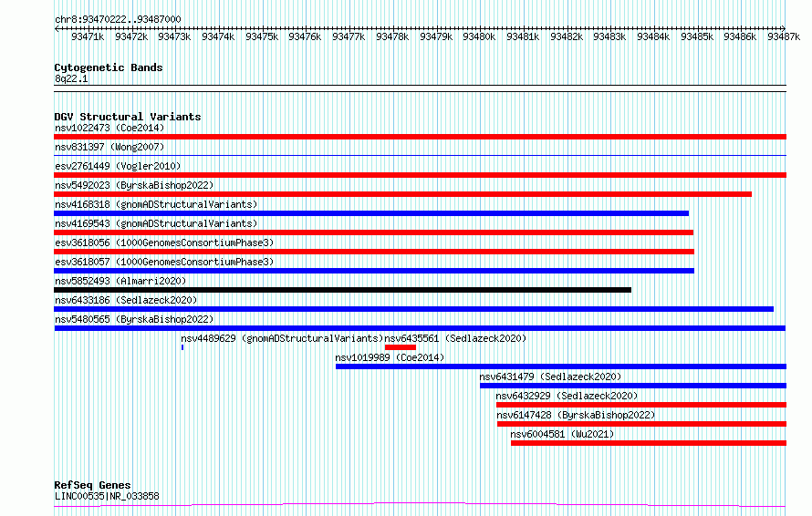Click the esv2761449 (Vogler2010) label

coord(118,166)
